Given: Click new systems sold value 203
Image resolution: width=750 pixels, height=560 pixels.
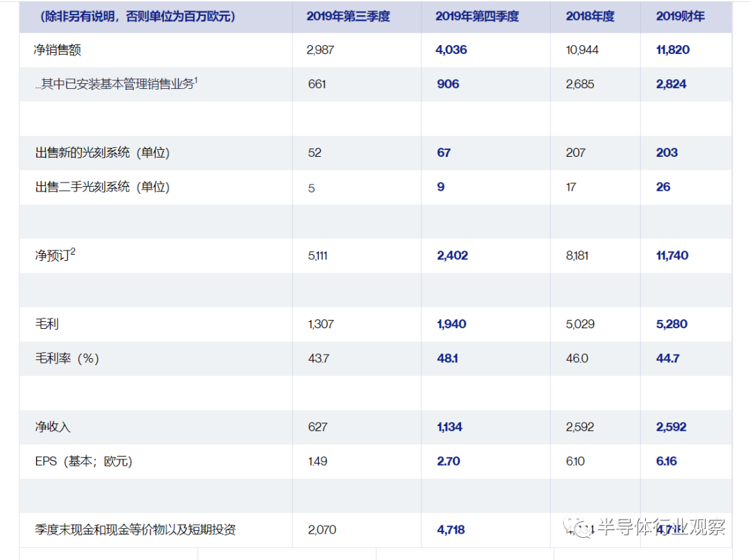Looking at the screenshot, I should click(x=667, y=153).
